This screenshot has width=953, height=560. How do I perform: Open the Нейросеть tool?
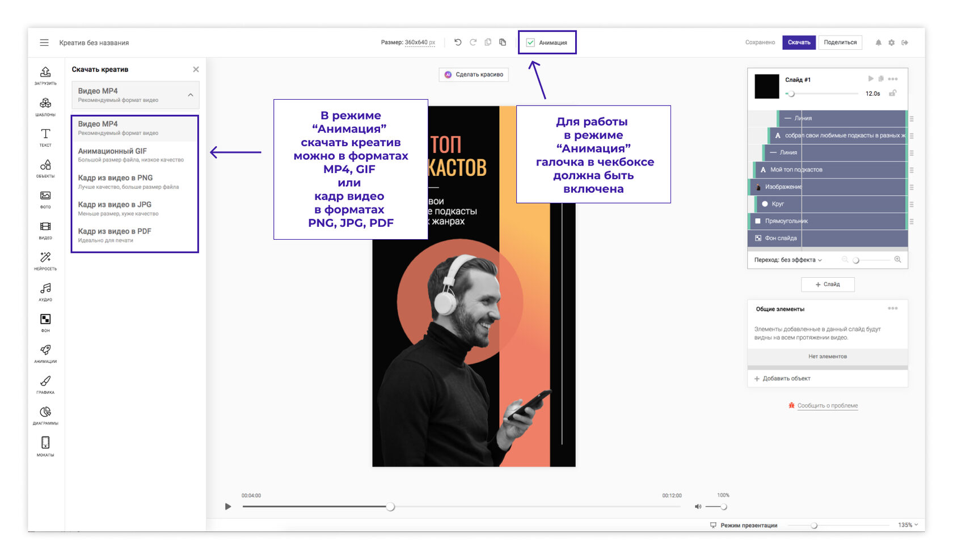45,261
